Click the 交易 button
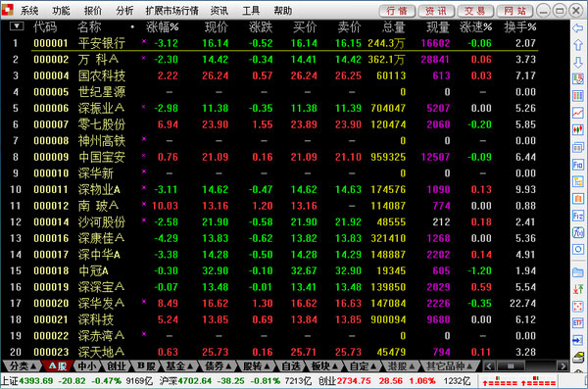 coord(475,11)
